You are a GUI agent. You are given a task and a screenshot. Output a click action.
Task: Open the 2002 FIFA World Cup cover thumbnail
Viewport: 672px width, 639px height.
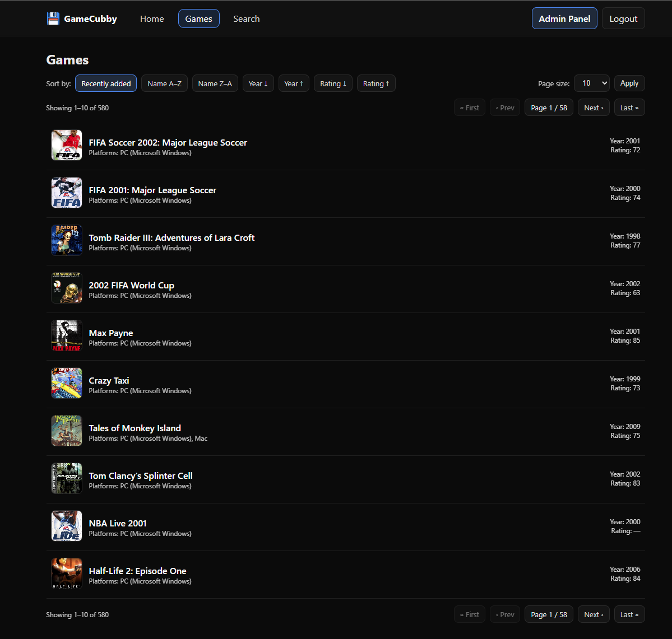point(67,288)
